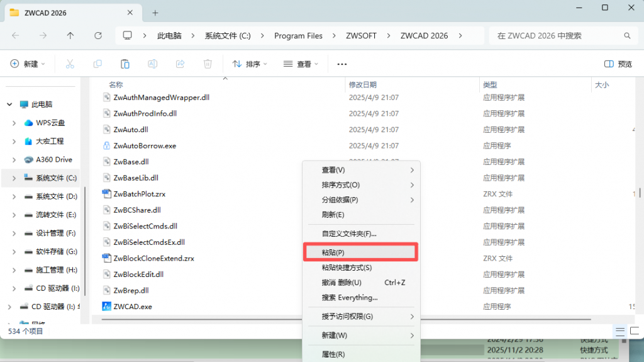Click the Cut scissors icon in toolbar
This screenshot has width=644, height=362.
pyautogui.click(x=70, y=64)
